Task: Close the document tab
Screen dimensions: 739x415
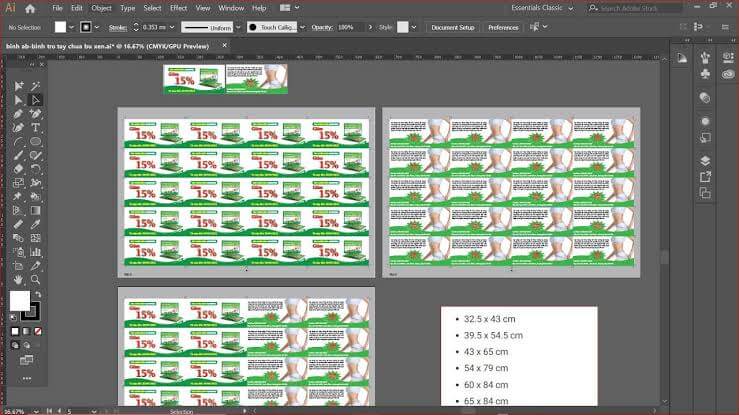Action: (224, 46)
